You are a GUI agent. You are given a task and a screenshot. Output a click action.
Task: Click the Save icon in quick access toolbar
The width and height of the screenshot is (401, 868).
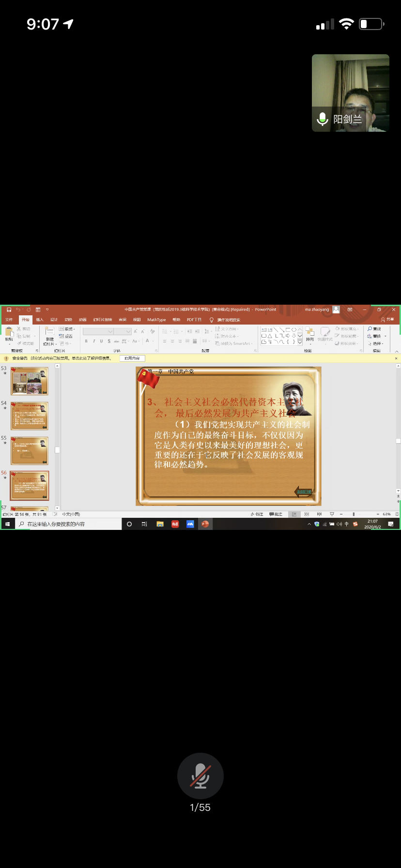coord(9,310)
